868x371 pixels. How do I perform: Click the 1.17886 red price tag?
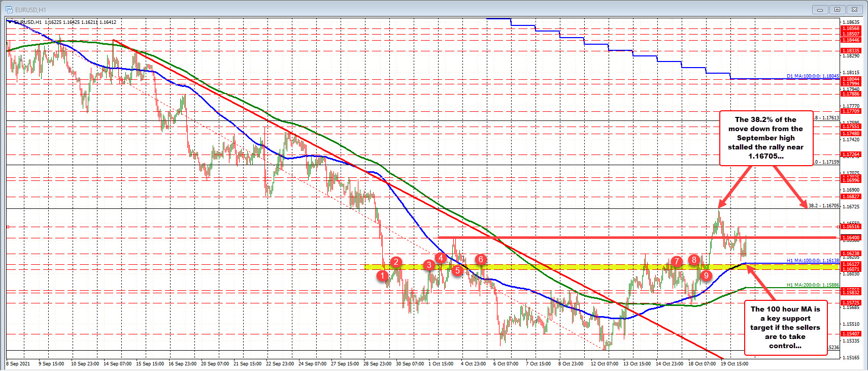tap(851, 94)
